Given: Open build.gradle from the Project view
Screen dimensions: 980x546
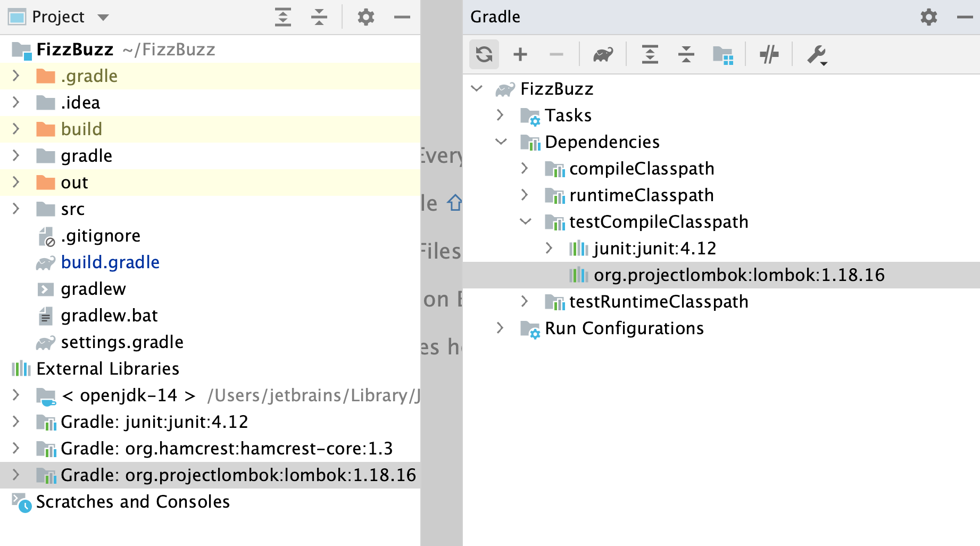Looking at the screenshot, I should pos(110,262).
